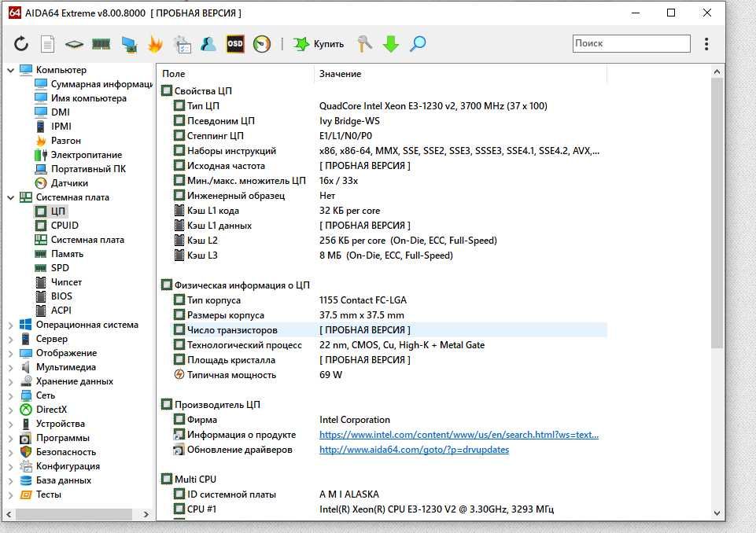The height and width of the screenshot is (533, 756).
Task: Expand the Отображение tree node
Action: (x=10, y=353)
